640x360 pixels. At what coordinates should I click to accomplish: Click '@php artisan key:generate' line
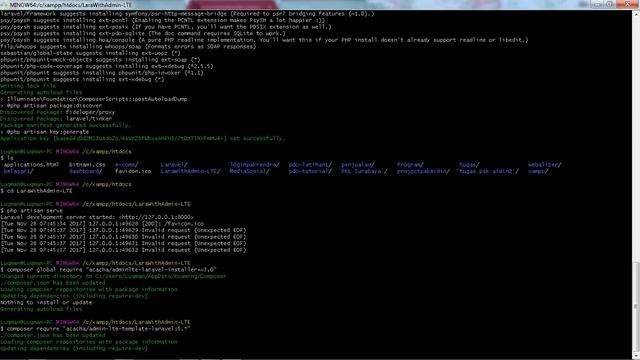click(x=44, y=132)
